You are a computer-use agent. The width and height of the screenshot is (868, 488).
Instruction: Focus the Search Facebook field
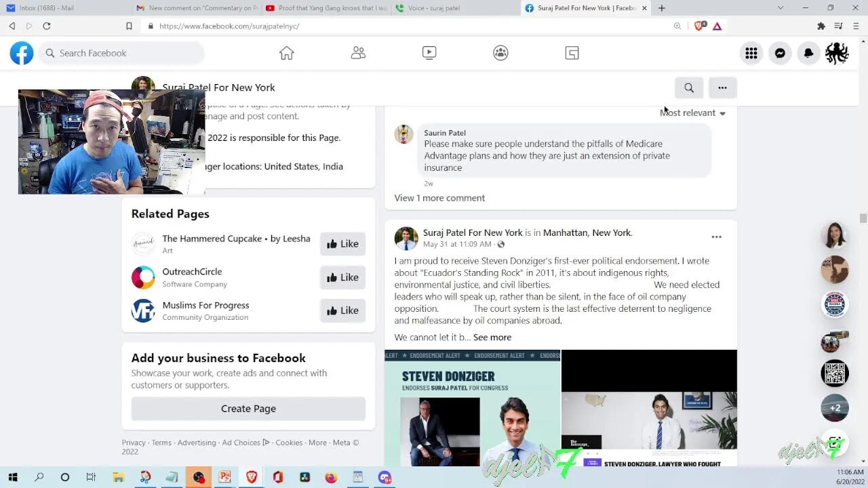point(122,53)
